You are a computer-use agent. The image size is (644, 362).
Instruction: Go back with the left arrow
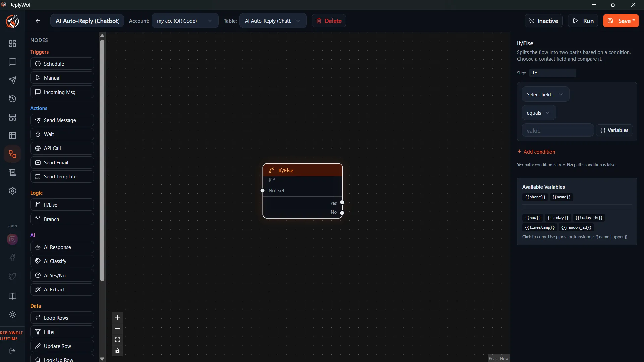click(38, 21)
